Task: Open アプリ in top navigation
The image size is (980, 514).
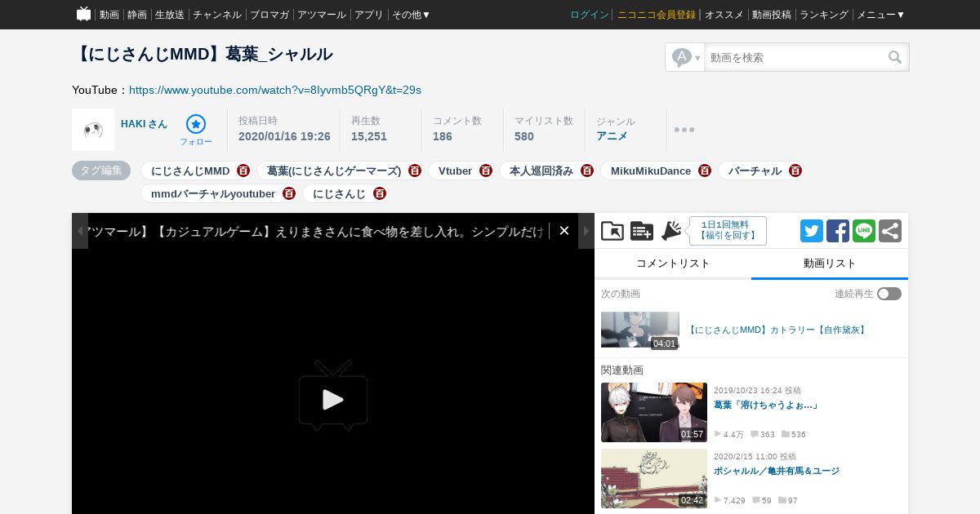Action: point(369,15)
